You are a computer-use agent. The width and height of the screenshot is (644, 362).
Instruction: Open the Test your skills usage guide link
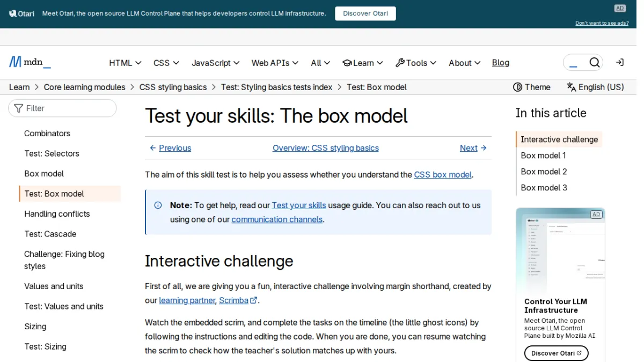[x=299, y=205]
